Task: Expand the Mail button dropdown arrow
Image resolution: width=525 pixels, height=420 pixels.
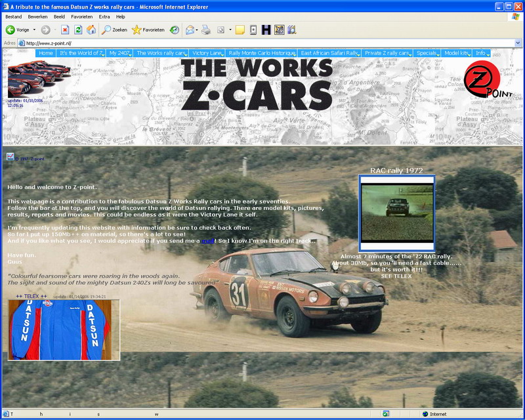Action: click(197, 30)
